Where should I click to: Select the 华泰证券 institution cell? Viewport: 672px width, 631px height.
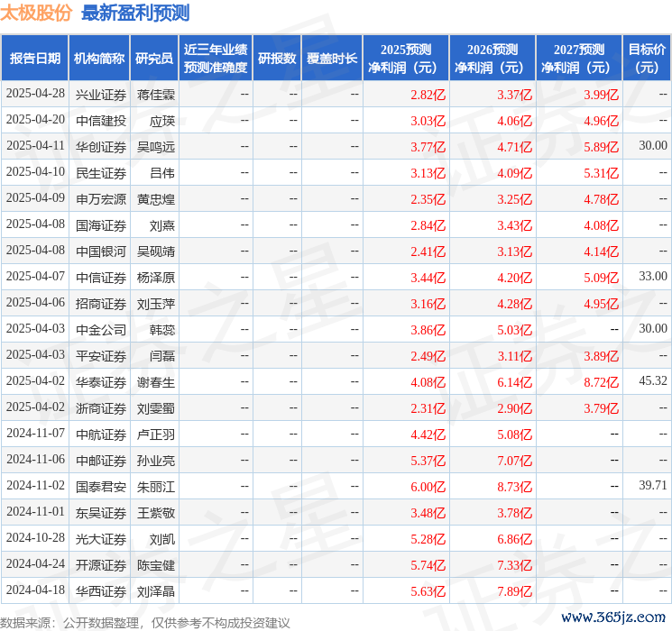point(101,382)
